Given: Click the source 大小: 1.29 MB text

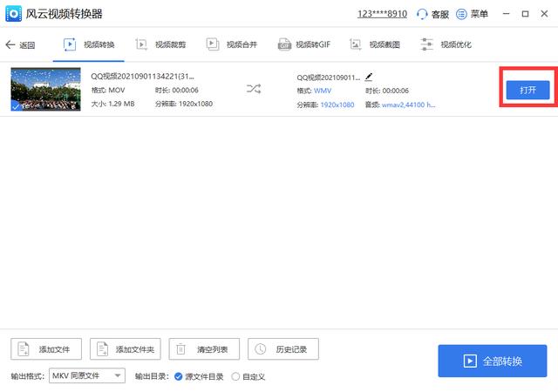Looking at the screenshot, I should click(x=112, y=104).
